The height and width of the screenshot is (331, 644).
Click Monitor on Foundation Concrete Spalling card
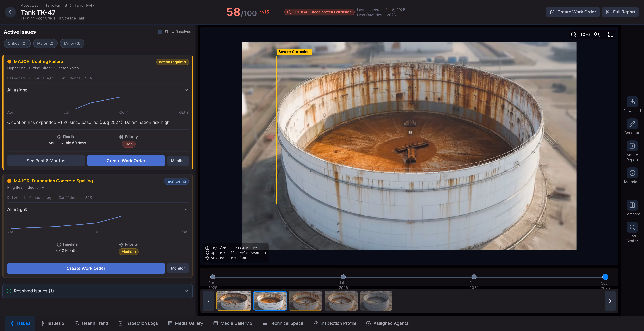pos(178,268)
